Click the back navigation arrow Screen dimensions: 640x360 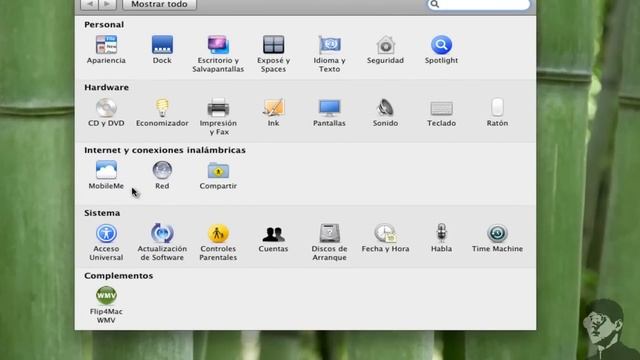pos(89,4)
